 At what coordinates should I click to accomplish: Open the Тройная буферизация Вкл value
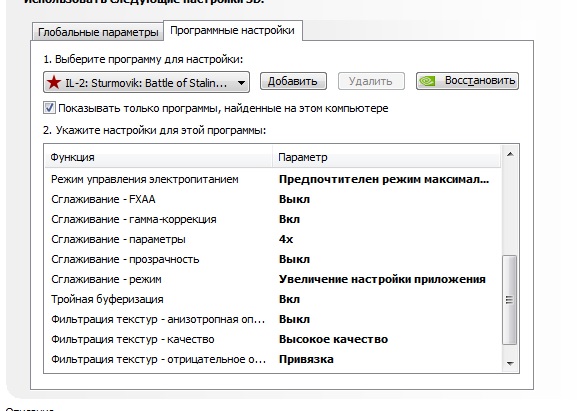(x=289, y=299)
